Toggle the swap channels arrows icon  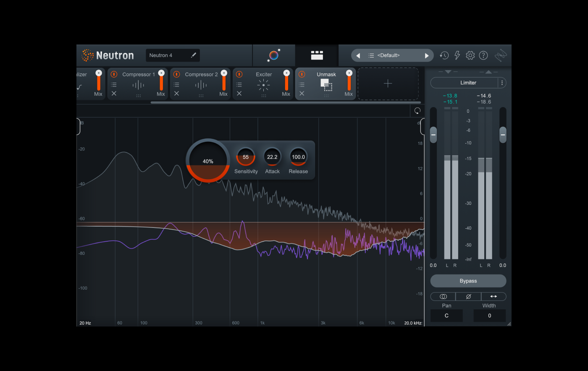point(493,296)
